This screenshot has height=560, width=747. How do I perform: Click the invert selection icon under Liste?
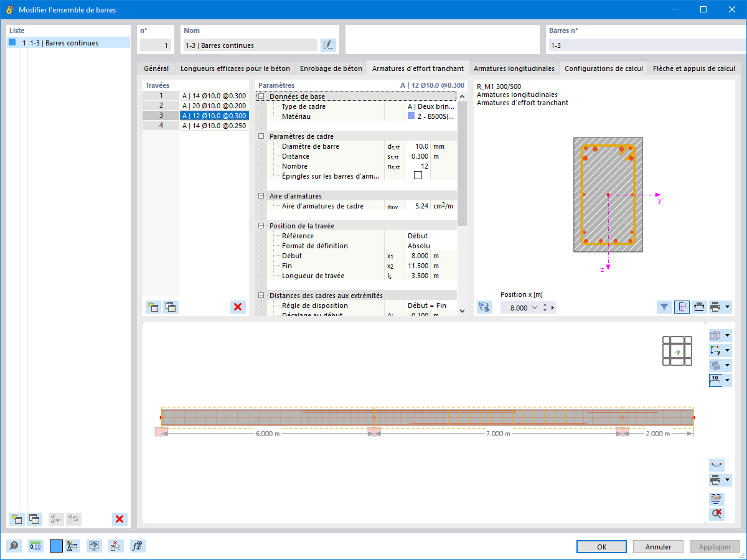pos(73,519)
